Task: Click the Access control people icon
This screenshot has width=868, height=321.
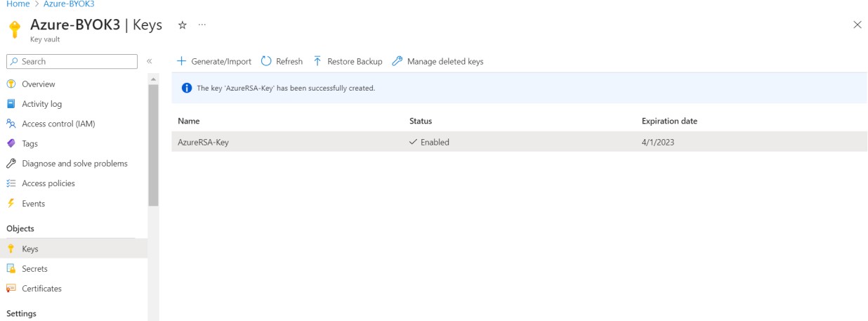Action: click(x=11, y=124)
